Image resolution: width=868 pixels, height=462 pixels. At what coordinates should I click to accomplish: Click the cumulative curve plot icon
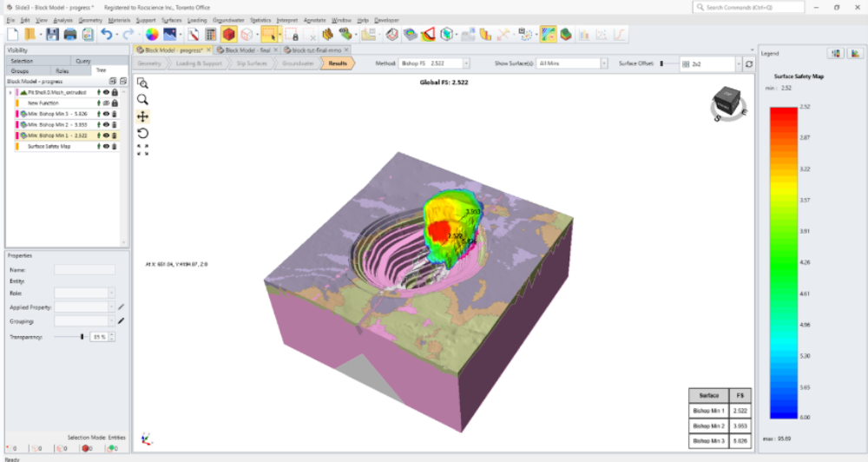click(619, 35)
